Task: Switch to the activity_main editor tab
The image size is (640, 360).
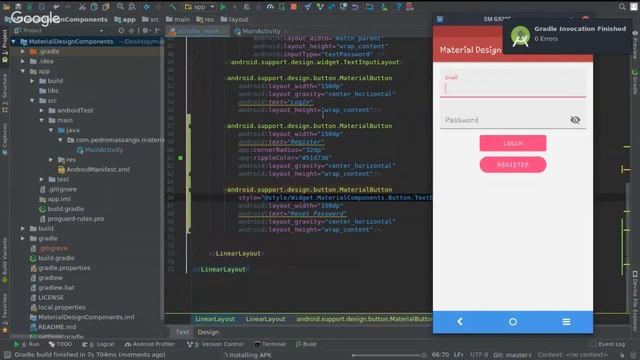Action: point(198,31)
